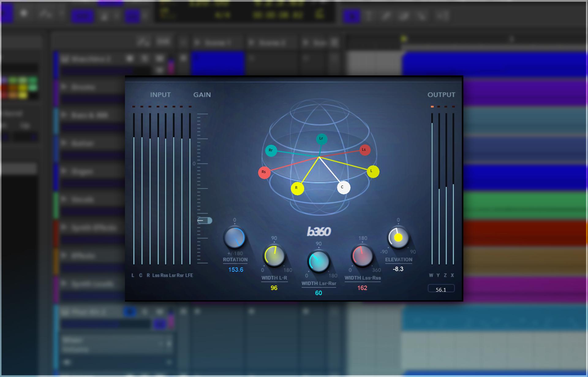The height and width of the screenshot is (377, 588).
Task: Click the Width L-R value 96
Action: tap(274, 288)
